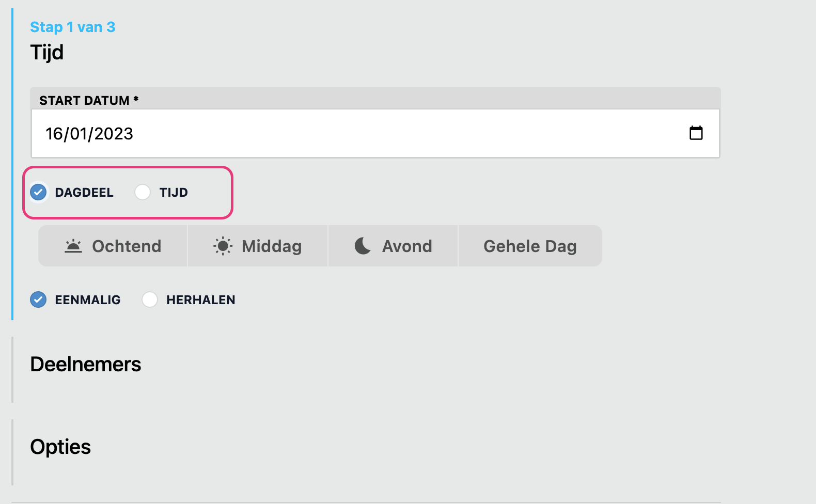Select the TIJD radio button

point(143,192)
